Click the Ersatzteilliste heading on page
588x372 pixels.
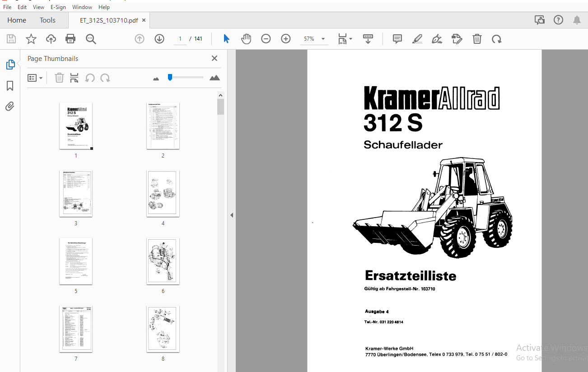[x=411, y=275]
